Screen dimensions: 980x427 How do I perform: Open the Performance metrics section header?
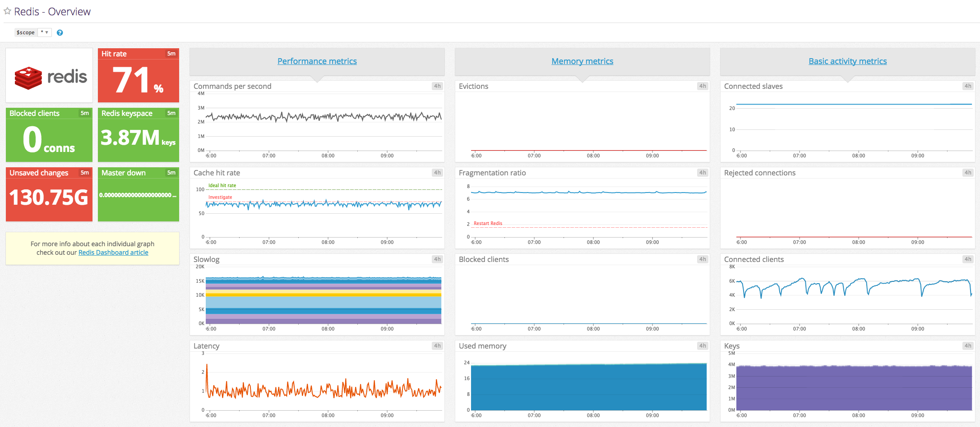(x=317, y=61)
